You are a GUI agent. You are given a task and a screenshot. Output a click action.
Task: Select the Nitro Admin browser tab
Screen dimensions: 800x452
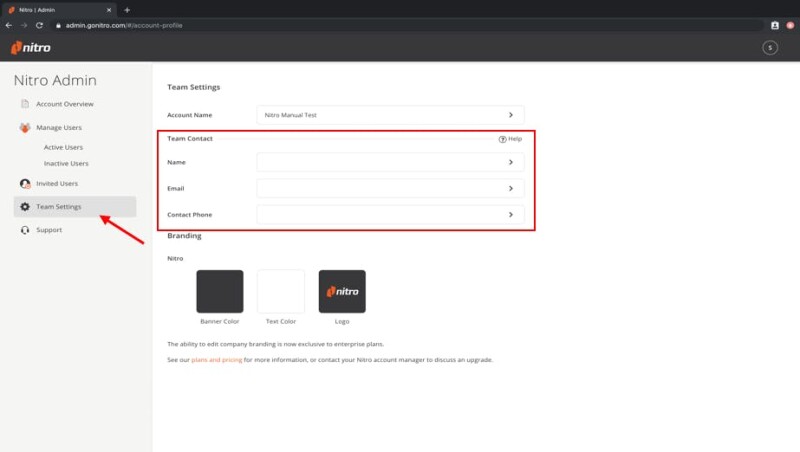(x=60, y=10)
